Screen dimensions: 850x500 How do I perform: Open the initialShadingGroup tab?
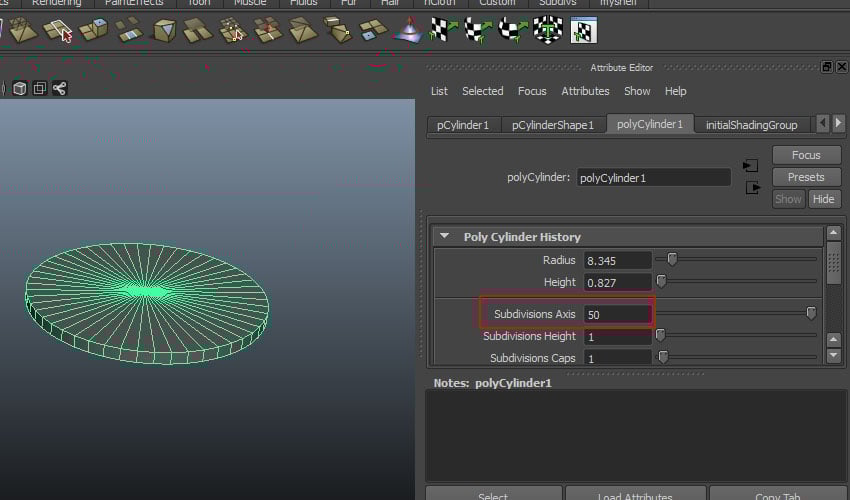[751, 125]
